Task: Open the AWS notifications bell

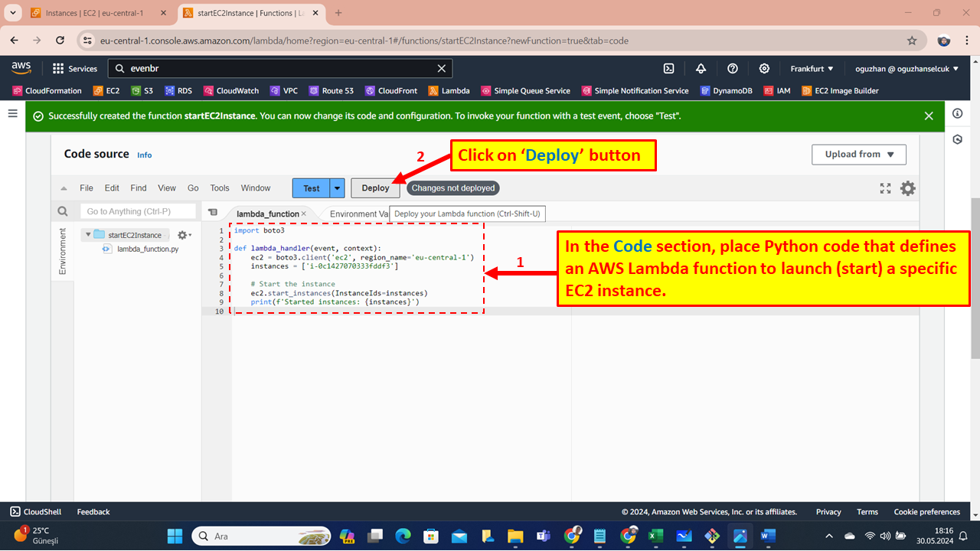Action: [x=701, y=68]
